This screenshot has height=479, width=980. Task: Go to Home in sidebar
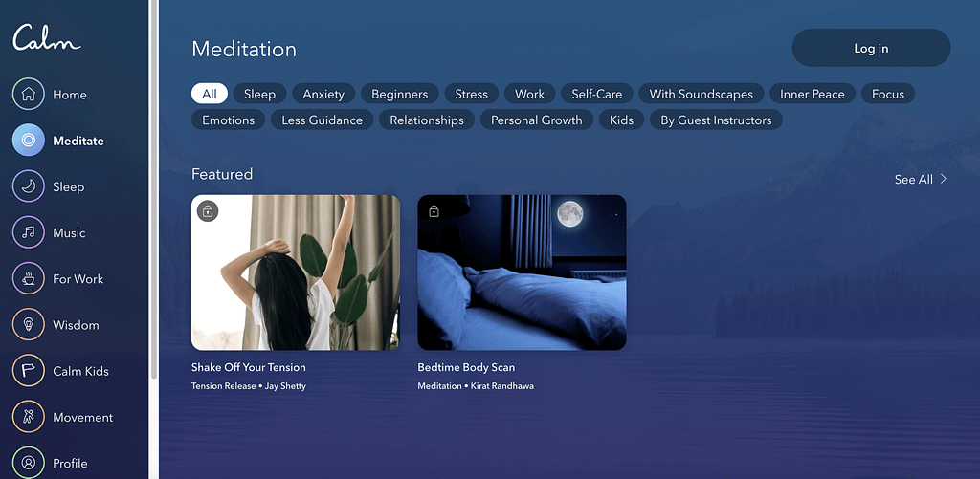(x=69, y=95)
